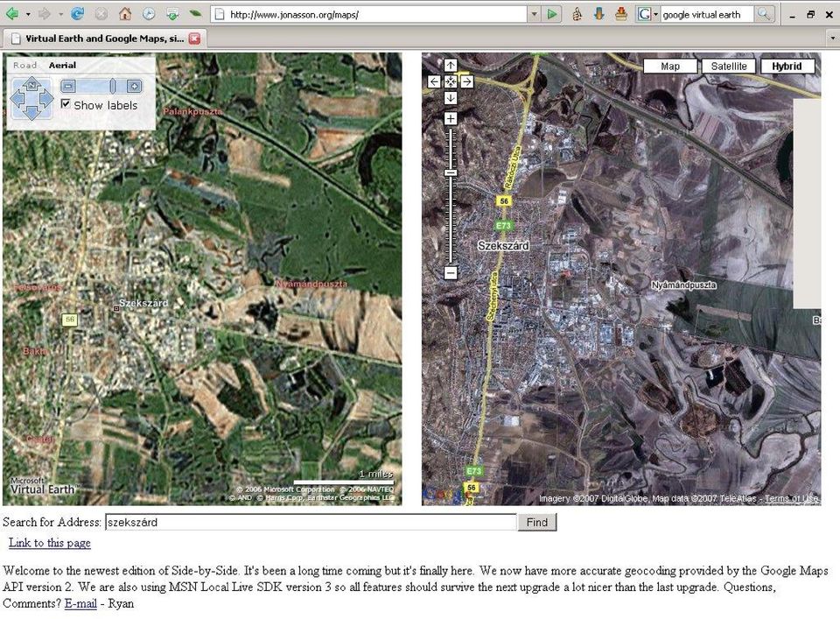This screenshot has width=840, height=619.
Task: Click the browser Forward arrow
Action: pos(45,14)
